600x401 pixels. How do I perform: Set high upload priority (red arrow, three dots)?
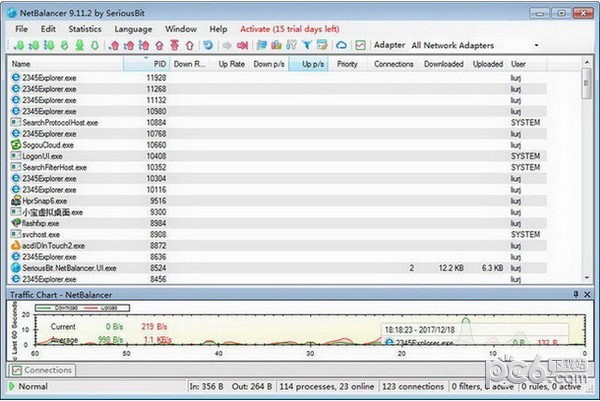144,46
